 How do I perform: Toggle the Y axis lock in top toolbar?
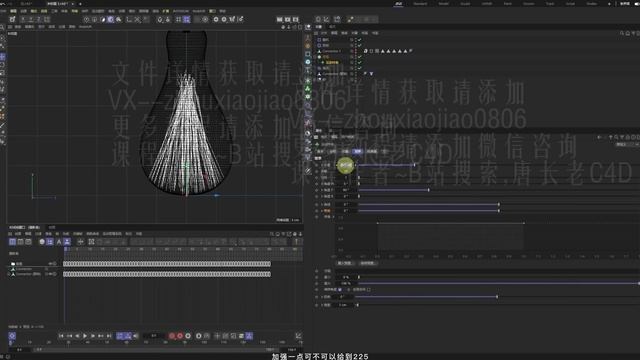31,19
